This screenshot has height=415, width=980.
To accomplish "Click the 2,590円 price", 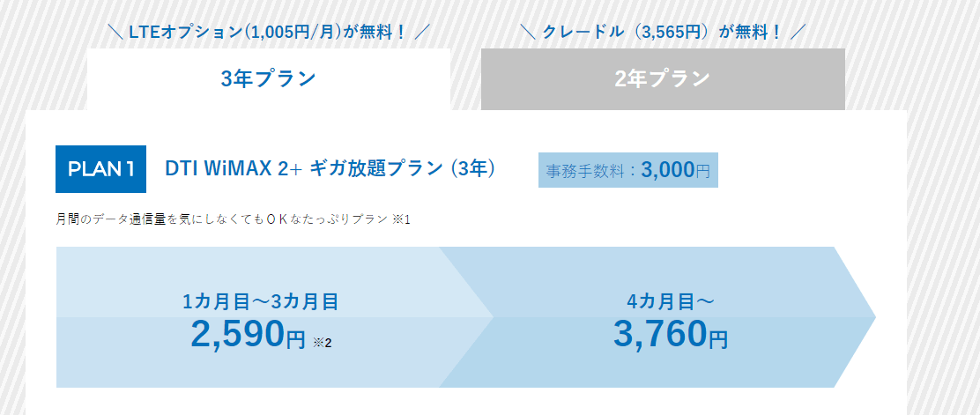I will click(248, 334).
